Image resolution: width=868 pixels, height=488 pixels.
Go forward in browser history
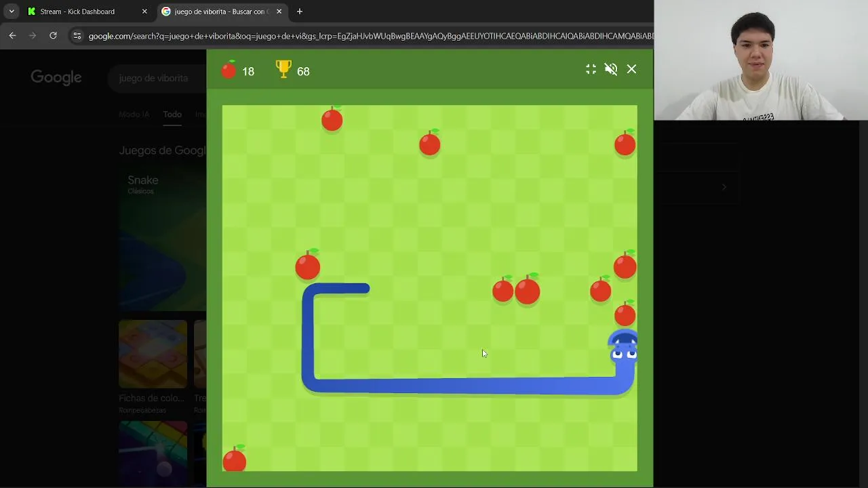pyautogui.click(x=33, y=36)
